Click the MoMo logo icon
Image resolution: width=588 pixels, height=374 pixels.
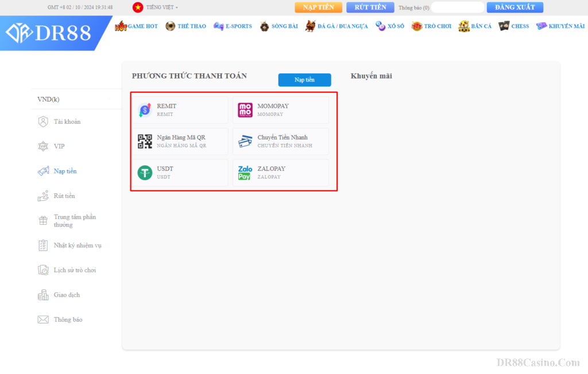click(245, 110)
